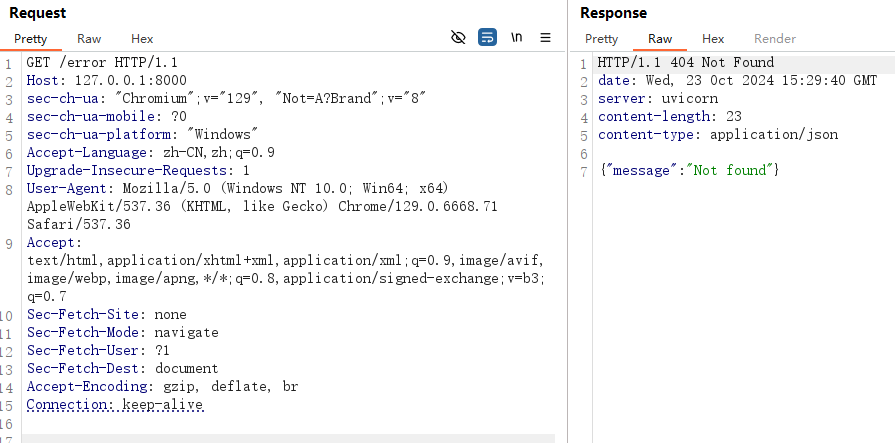Click the HTTP/1.1 404 Not Found status line
Viewport: 895px width, 443px height.
point(685,63)
